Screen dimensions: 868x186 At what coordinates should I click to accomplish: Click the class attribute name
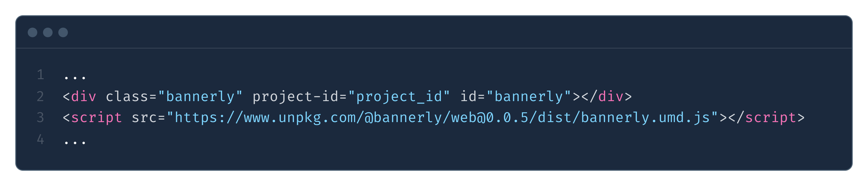tap(127, 96)
